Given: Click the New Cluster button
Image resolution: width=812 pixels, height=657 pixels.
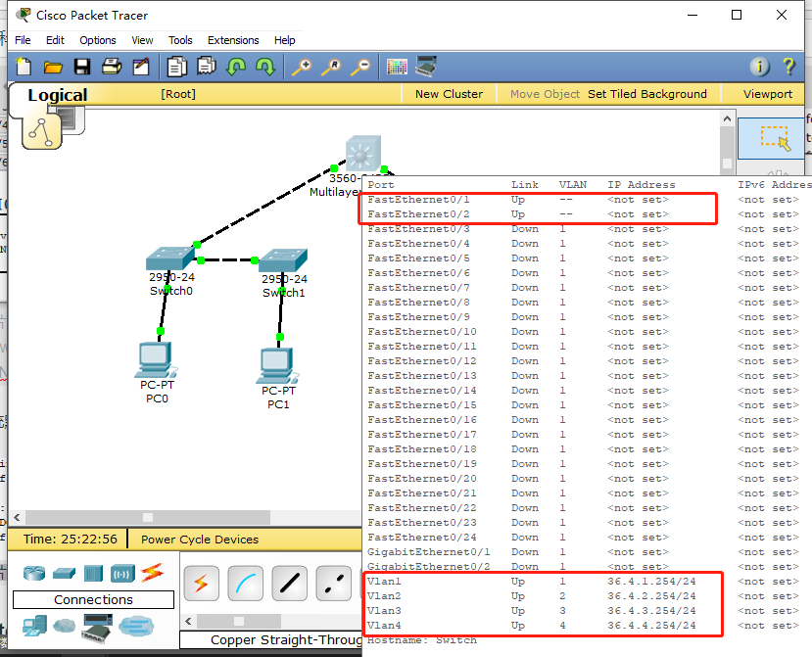Looking at the screenshot, I should 449,94.
